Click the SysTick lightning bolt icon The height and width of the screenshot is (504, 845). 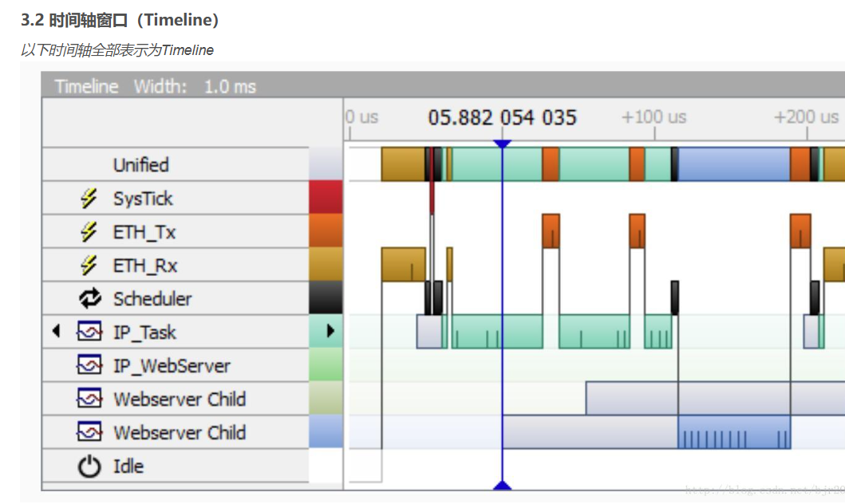pyautogui.click(x=89, y=198)
